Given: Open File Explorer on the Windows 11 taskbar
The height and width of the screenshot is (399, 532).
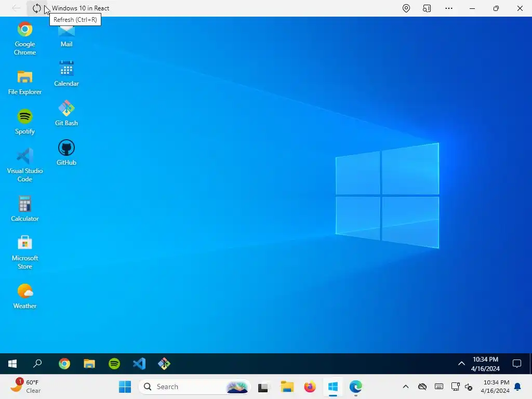Looking at the screenshot, I should [x=287, y=387].
